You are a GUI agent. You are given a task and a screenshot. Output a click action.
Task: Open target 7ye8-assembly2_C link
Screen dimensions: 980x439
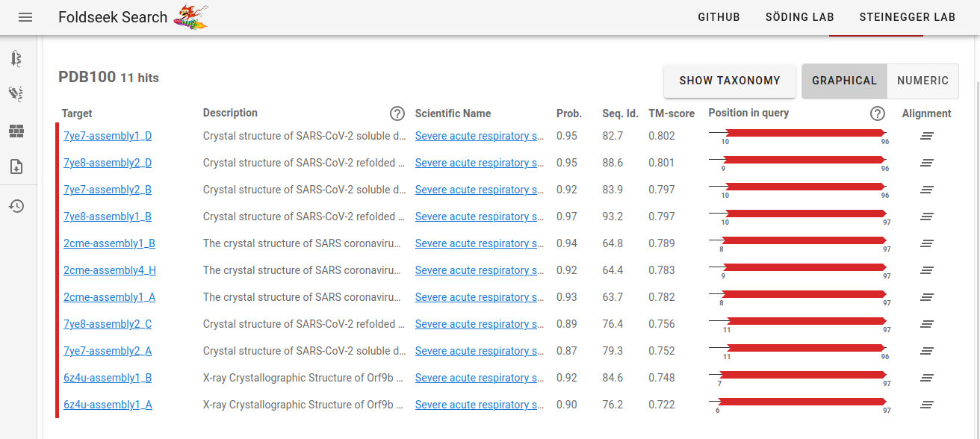tap(108, 324)
